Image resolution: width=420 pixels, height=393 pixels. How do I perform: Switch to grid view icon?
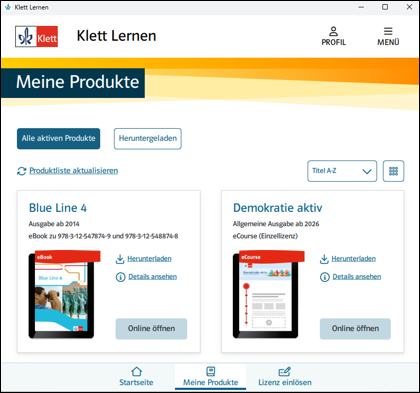point(393,171)
